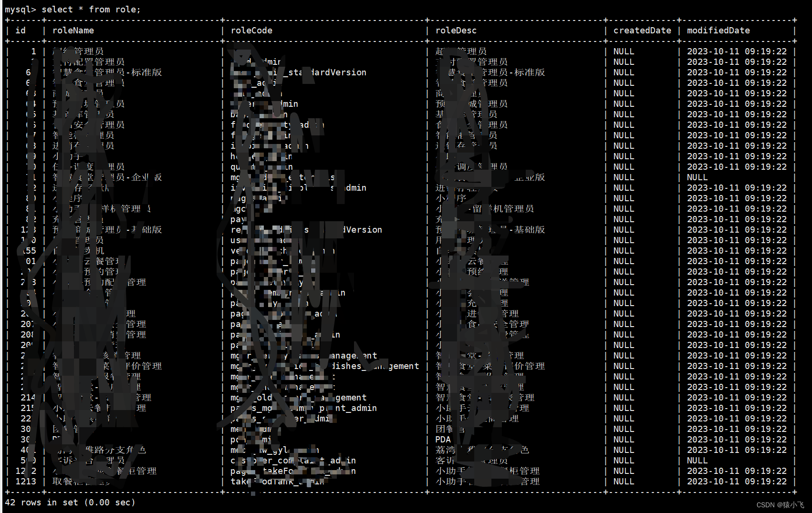Click the PDA roleDesc cell

(x=442, y=439)
